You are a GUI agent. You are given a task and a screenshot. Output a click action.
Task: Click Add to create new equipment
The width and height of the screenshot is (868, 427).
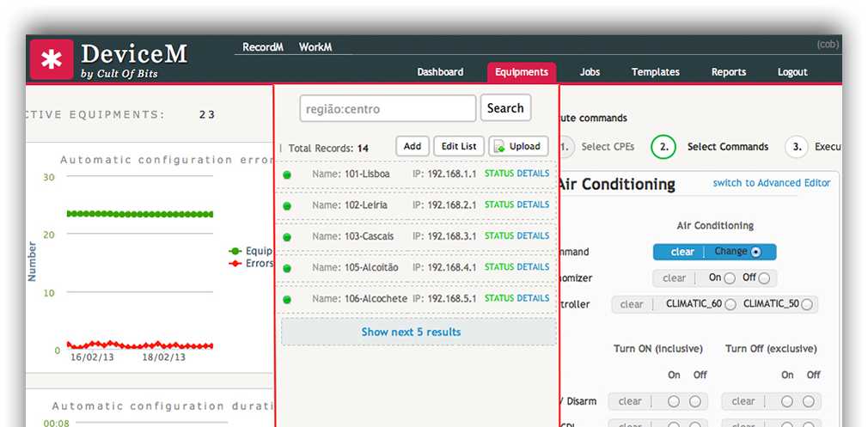pos(412,147)
